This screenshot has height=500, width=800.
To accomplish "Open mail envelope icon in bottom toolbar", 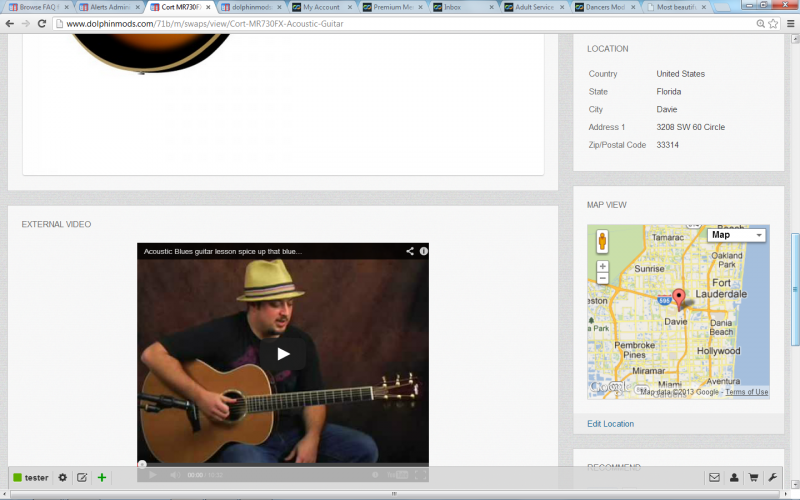I will click(x=714, y=478).
